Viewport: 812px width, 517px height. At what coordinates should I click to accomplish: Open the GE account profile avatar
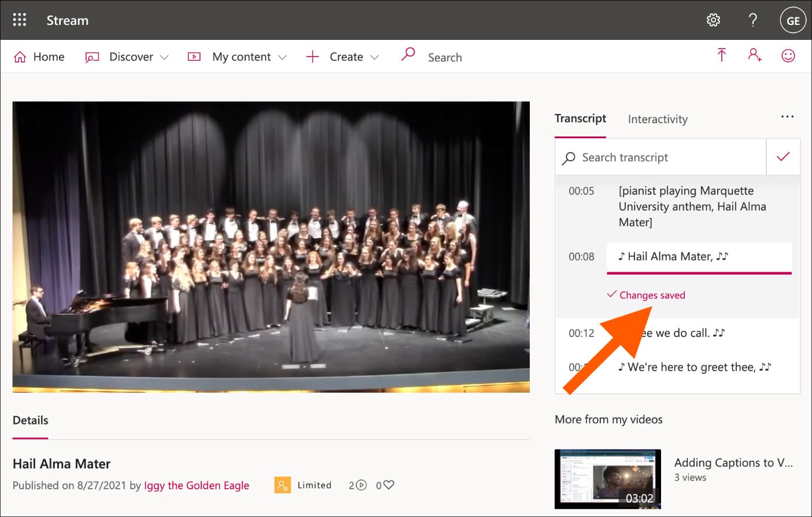tap(792, 21)
